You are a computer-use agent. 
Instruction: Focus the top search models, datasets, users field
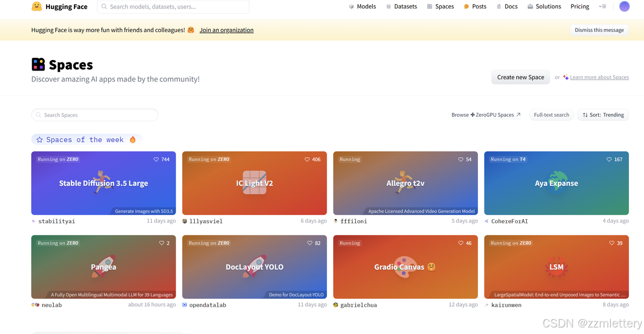pyautogui.click(x=173, y=7)
